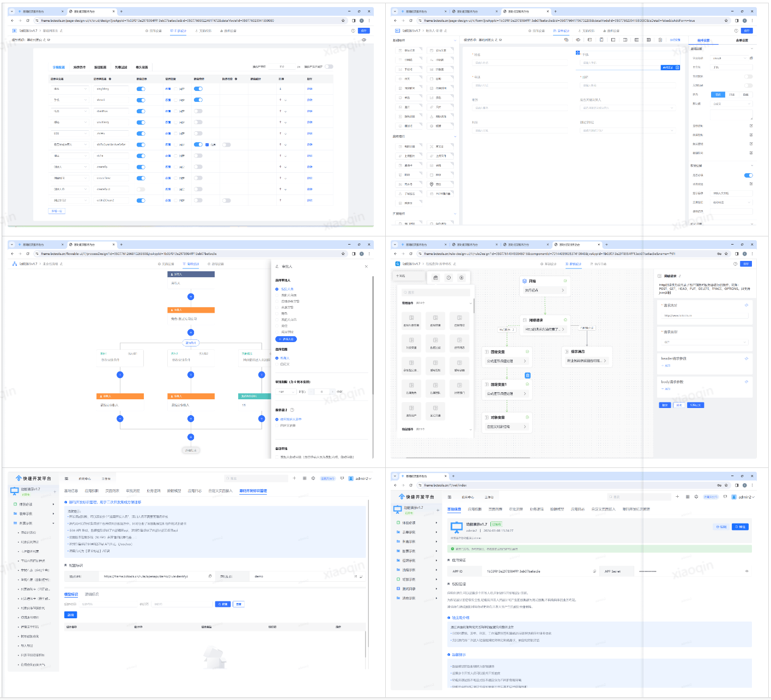Screen dimensions: 771x700
Task: Open the 数据模型 tab in basic-info window
Action: [557, 509]
